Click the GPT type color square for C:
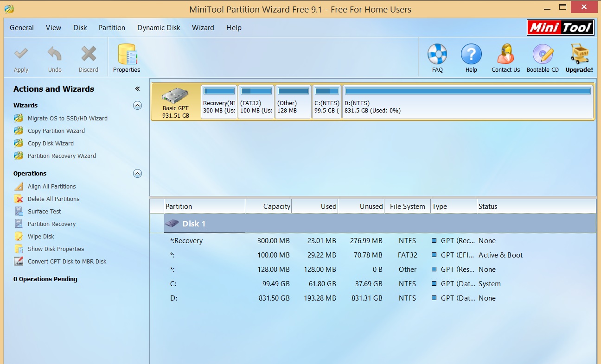 pyautogui.click(x=435, y=284)
